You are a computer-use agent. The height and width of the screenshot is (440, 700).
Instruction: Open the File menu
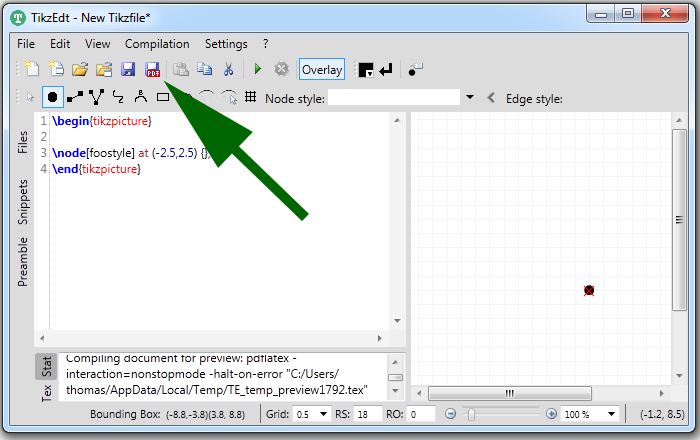coord(26,44)
